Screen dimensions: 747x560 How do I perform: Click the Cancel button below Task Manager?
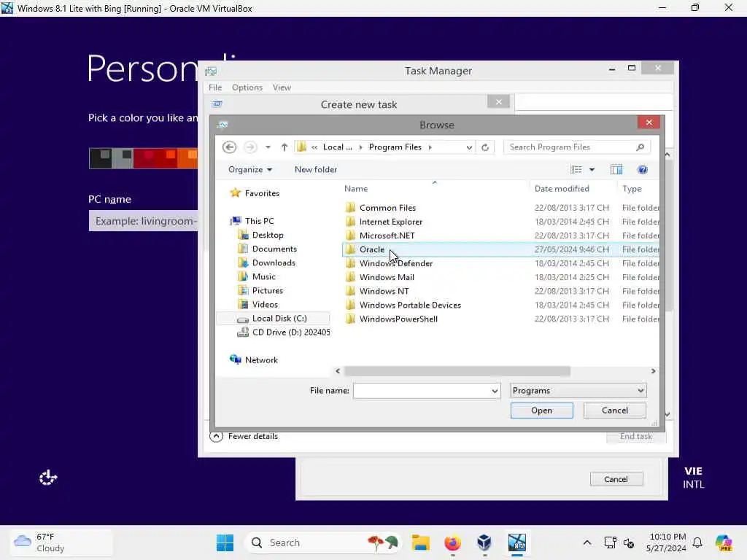click(x=616, y=479)
